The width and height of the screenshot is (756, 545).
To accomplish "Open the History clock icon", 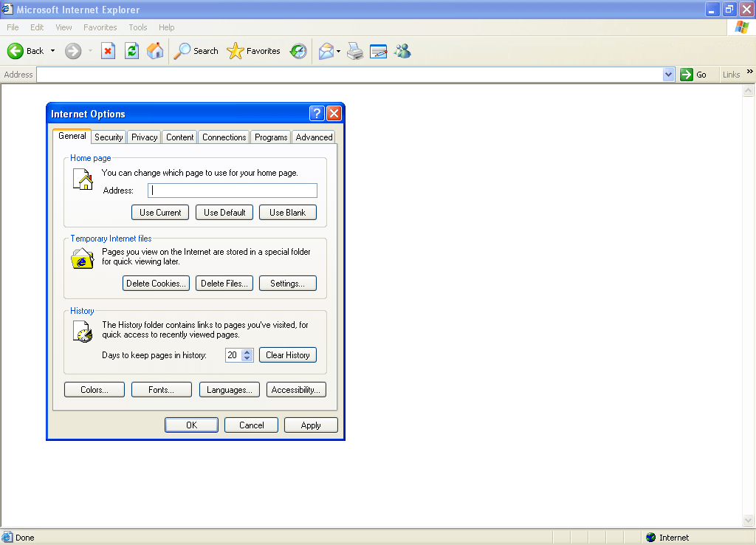I will [x=298, y=51].
